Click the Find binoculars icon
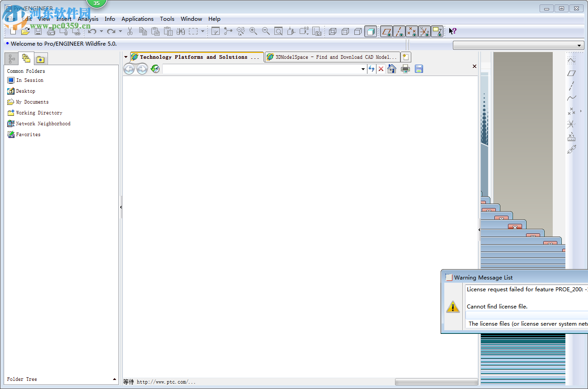The height and width of the screenshot is (389, 588). tap(181, 31)
